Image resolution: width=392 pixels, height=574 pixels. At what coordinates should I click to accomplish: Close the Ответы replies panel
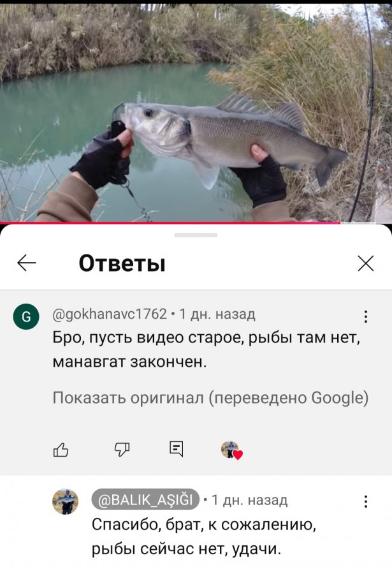pyautogui.click(x=366, y=263)
